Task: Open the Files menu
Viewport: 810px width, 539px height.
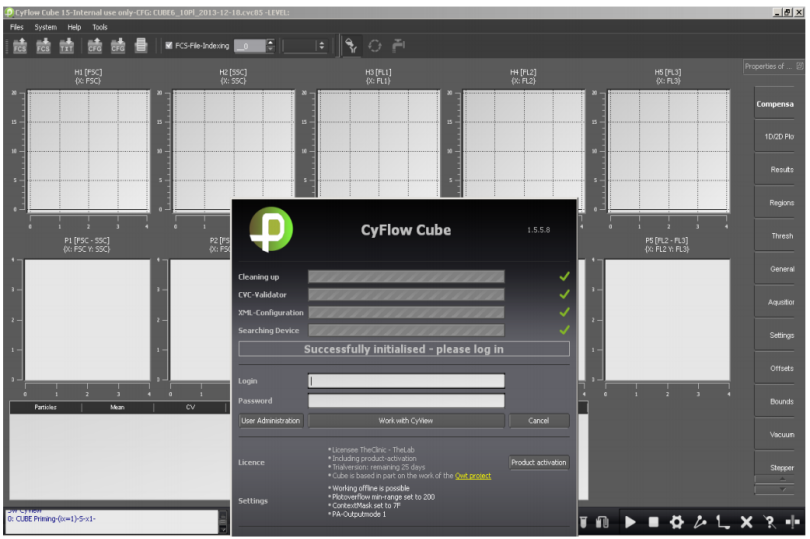Action: click(16, 27)
